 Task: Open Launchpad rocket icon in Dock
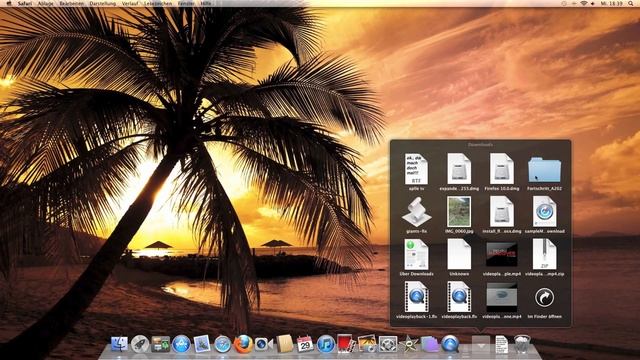[x=140, y=344]
